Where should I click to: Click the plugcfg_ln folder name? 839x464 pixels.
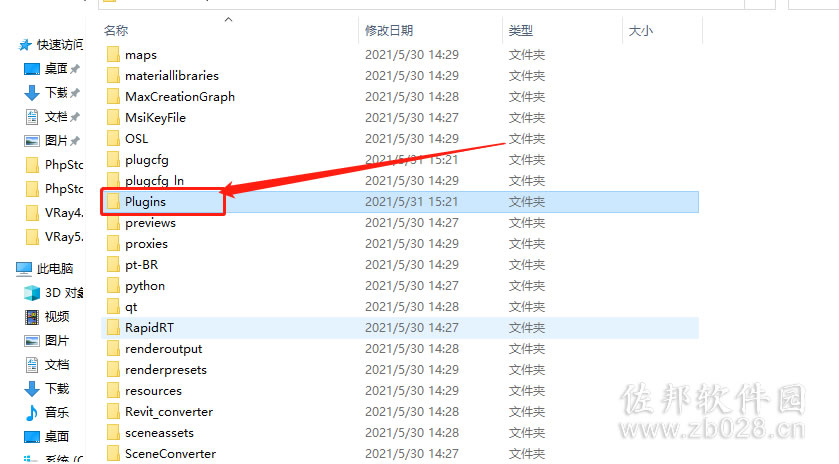tap(154, 180)
